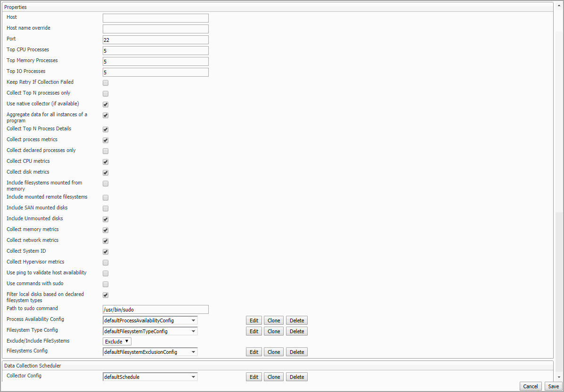The image size is (564, 392).
Task: Click into the Host input field
Action: coord(155,18)
